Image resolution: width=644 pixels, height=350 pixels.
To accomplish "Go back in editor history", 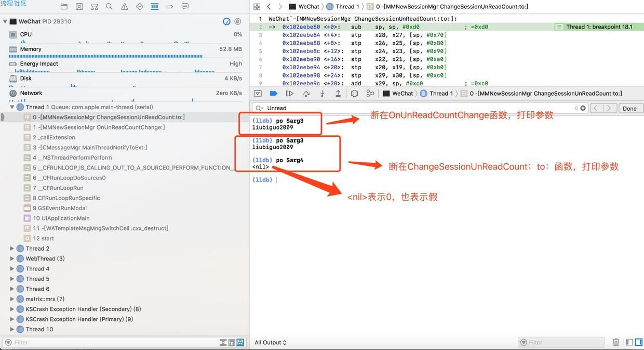I will tap(269, 7).
